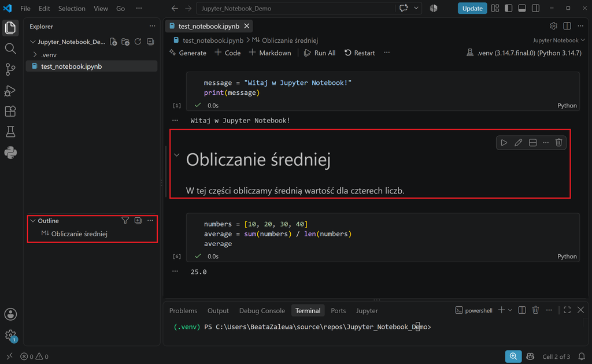Open the Search view in activity bar
This screenshot has width=592, height=364.
10,49
